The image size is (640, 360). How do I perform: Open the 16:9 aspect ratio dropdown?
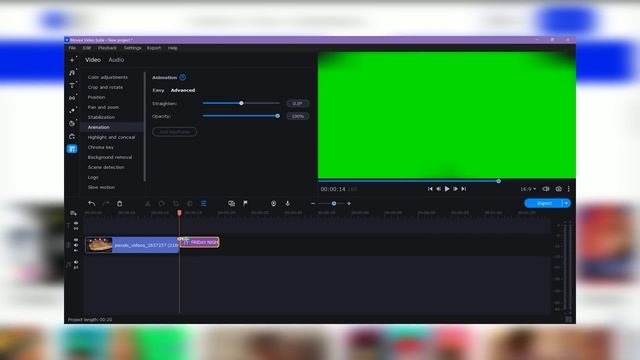(528, 189)
